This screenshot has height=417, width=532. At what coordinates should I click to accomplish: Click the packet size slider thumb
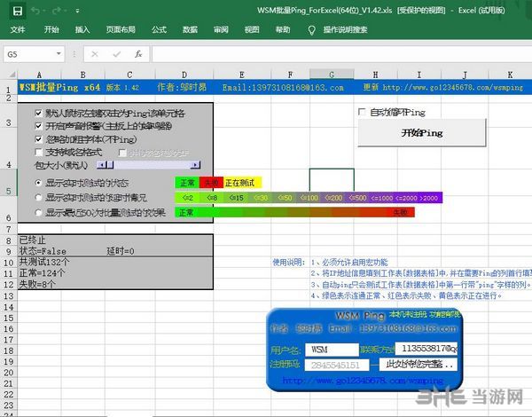point(110,165)
